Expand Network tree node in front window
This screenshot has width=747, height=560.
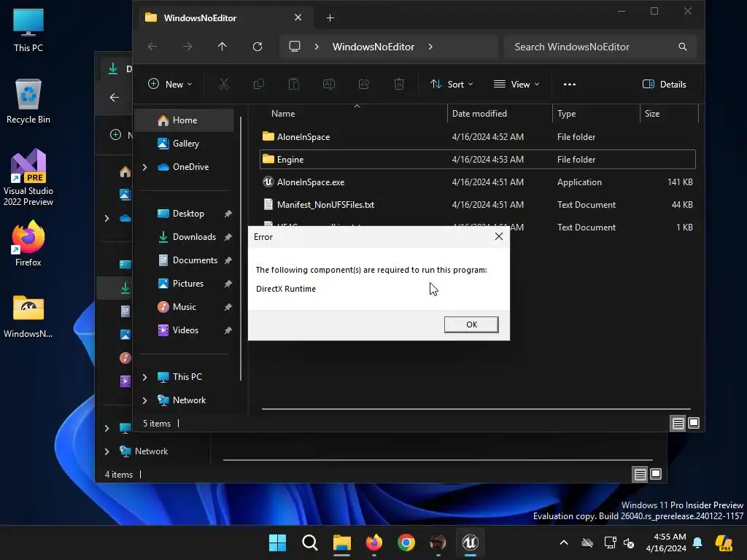(145, 400)
